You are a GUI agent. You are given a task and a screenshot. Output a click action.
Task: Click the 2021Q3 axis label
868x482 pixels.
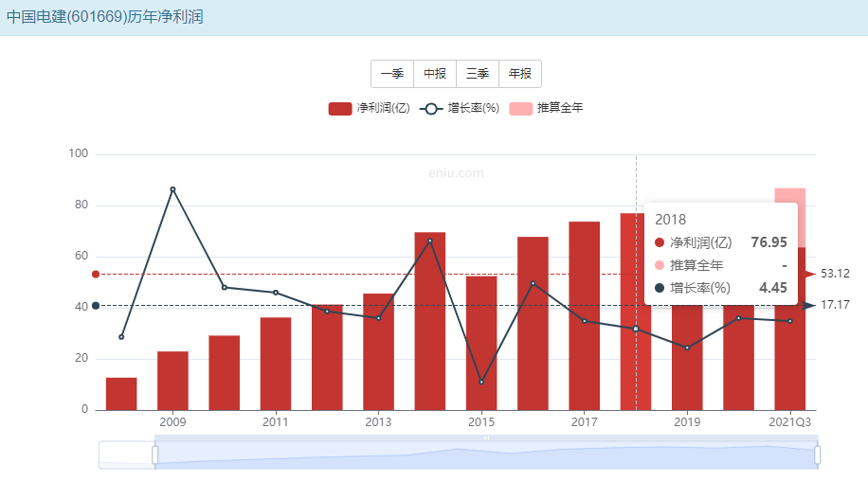[x=790, y=422]
